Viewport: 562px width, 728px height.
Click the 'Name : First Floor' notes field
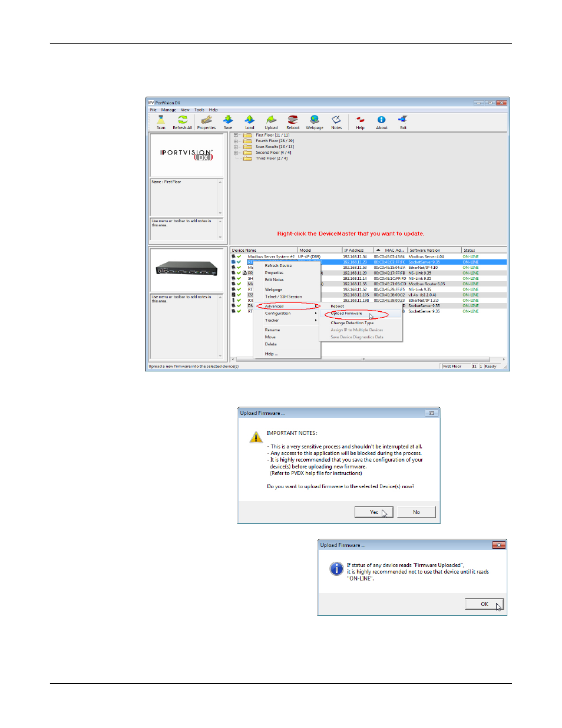coord(186,197)
